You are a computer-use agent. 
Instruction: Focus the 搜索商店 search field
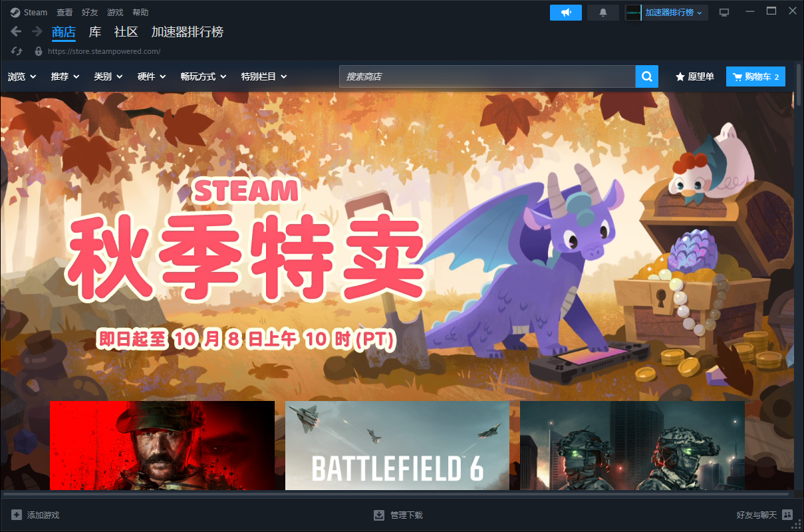(487, 76)
